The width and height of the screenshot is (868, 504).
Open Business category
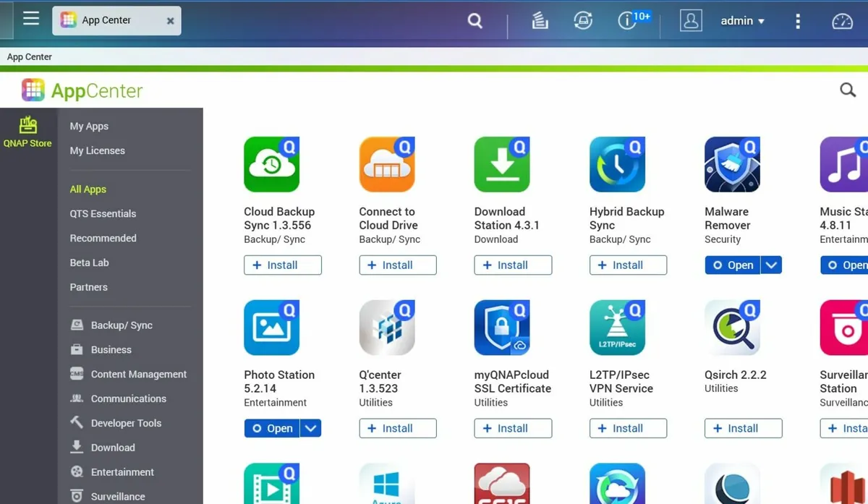101,350
